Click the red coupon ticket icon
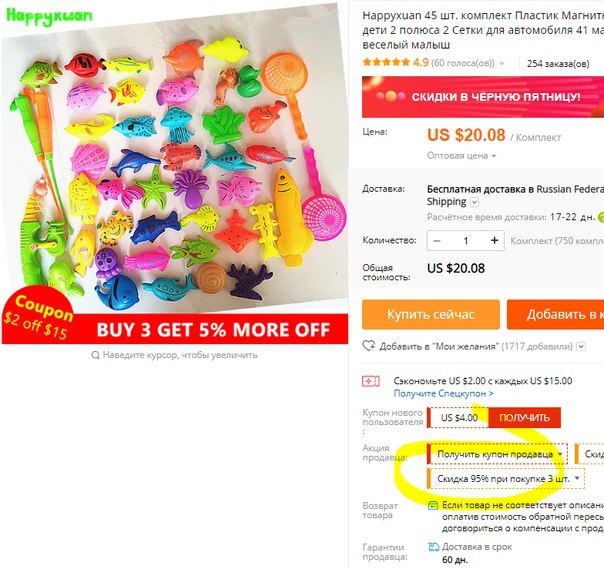The height and width of the screenshot is (569, 604). 371,381
